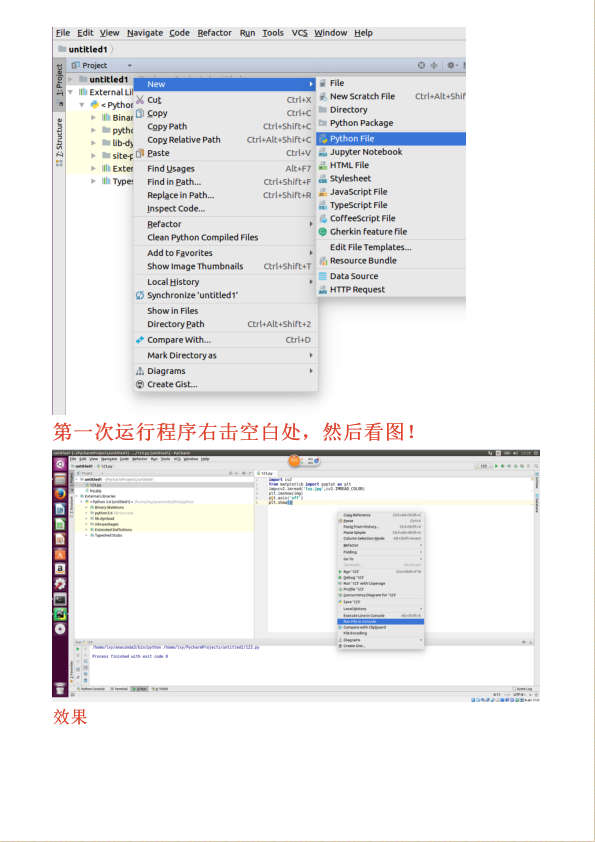Expand untitled1 root tree arrow upper screenshot
Viewport: 595px width, 842px height.
click(x=70, y=79)
